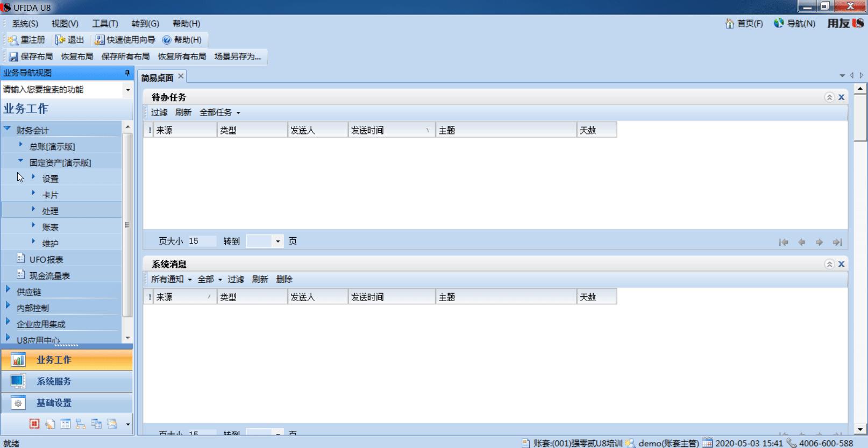The height and width of the screenshot is (448, 868).
Task: Collapse the 财务会计 tree node
Action: point(8,129)
